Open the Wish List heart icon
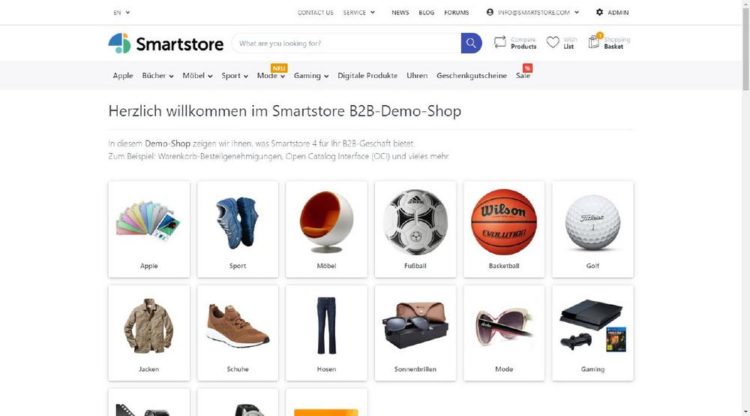The image size is (750, 416). point(552,42)
